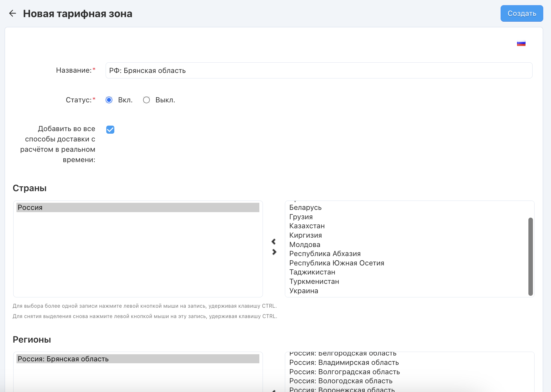Select Россия: Брянская область in chosen regions
551x392 pixels.
[x=138, y=359]
